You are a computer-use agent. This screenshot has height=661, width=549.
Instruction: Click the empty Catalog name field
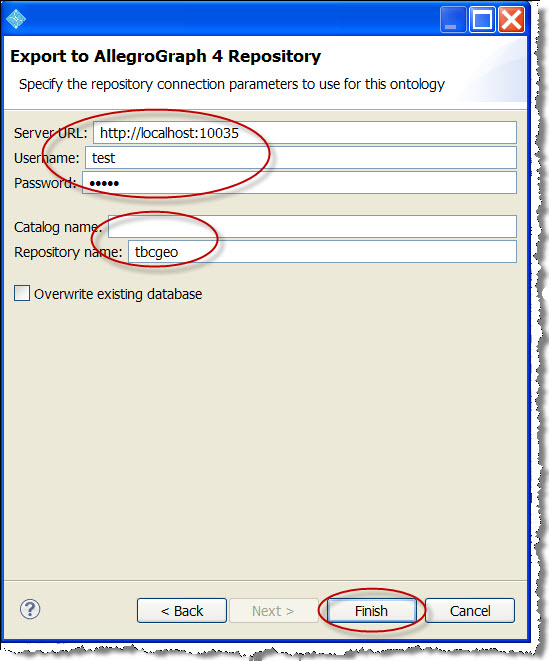point(312,226)
